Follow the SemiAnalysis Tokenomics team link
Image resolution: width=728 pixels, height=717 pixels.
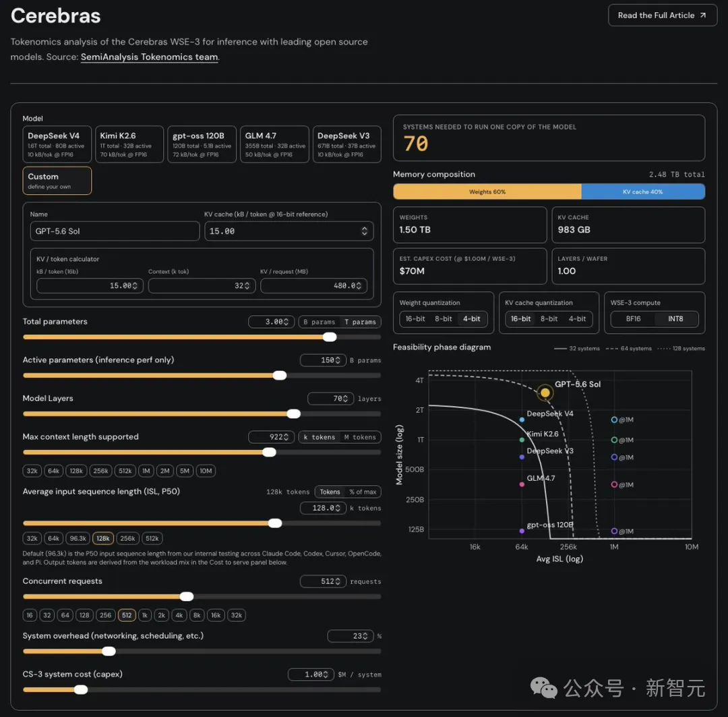click(x=150, y=57)
